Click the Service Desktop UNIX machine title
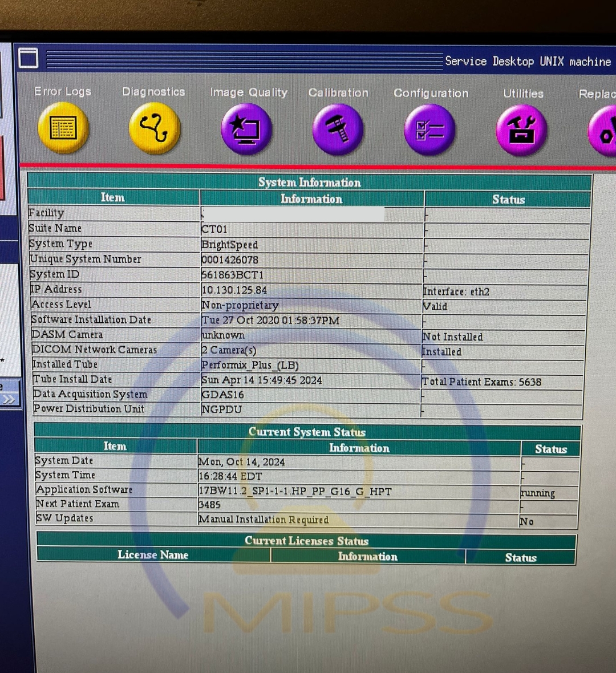616x673 pixels. (528, 62)
